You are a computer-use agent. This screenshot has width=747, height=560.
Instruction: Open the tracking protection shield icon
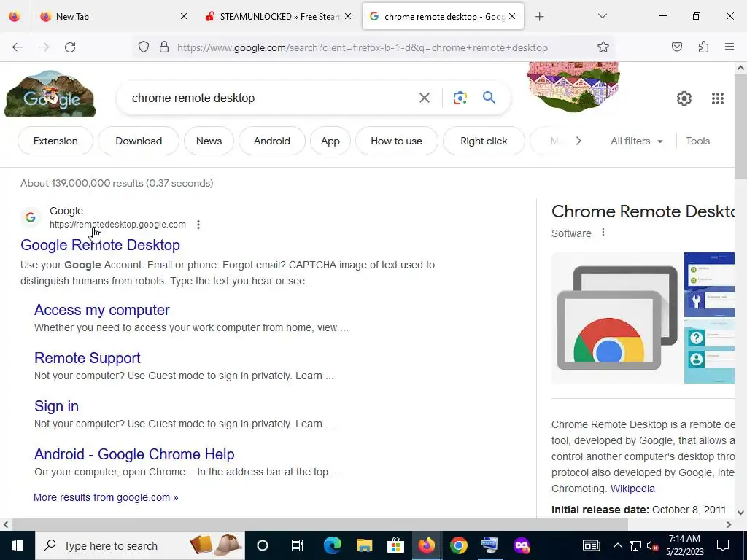[144, 47]
